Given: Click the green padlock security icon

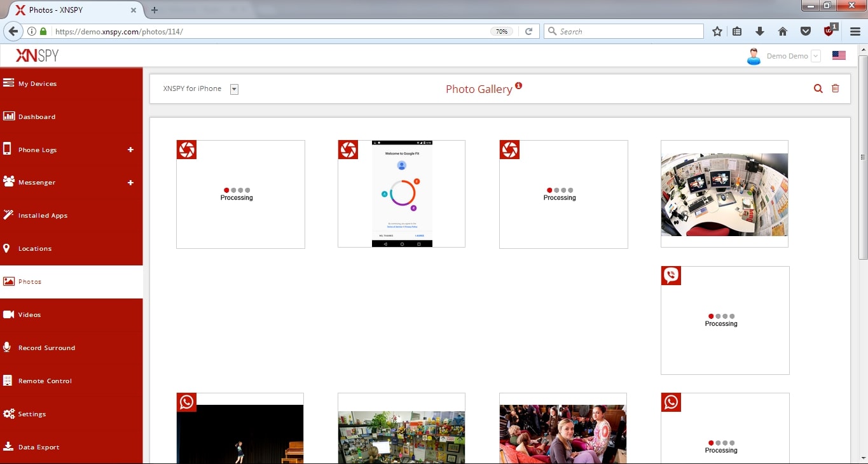Looking at the screenshot, I should point(43,31).
